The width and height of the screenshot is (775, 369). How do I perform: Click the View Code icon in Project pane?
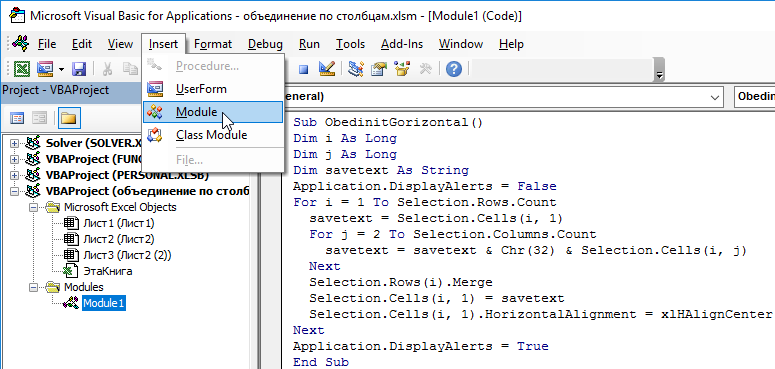[17, 118]
